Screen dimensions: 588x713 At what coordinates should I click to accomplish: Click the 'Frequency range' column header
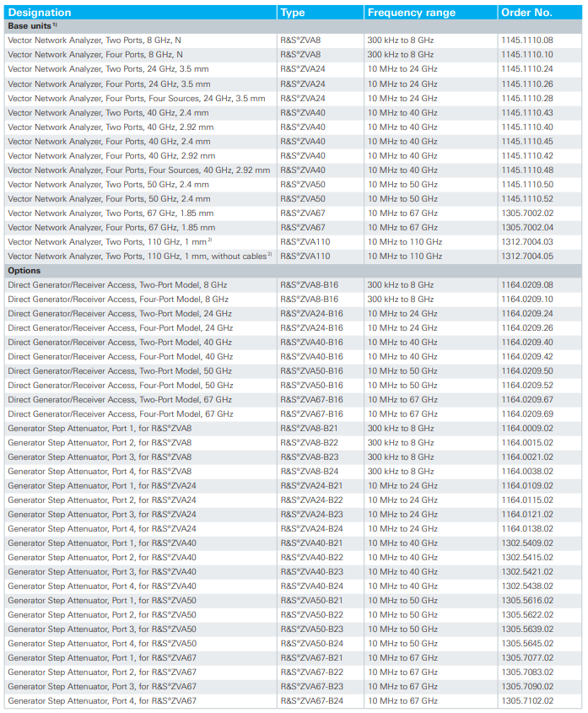412,13
